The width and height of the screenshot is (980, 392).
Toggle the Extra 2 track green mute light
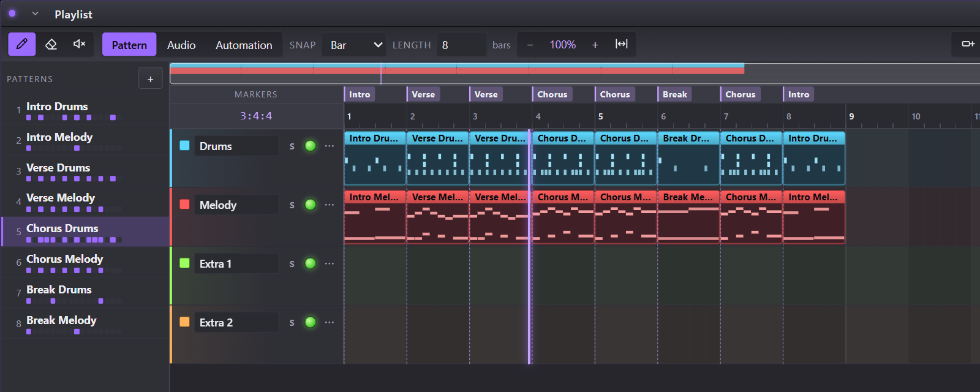point(311,322)
